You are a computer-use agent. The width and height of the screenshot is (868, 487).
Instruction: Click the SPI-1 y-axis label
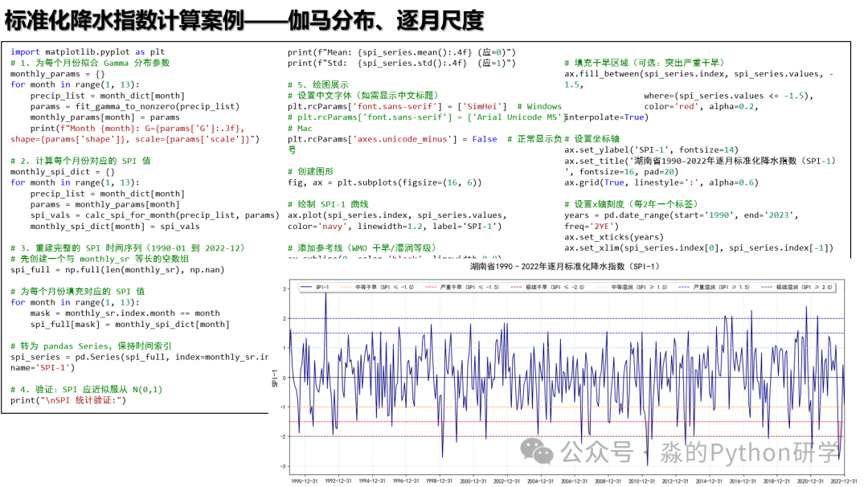pyautogui.click(x=275, y=379)
